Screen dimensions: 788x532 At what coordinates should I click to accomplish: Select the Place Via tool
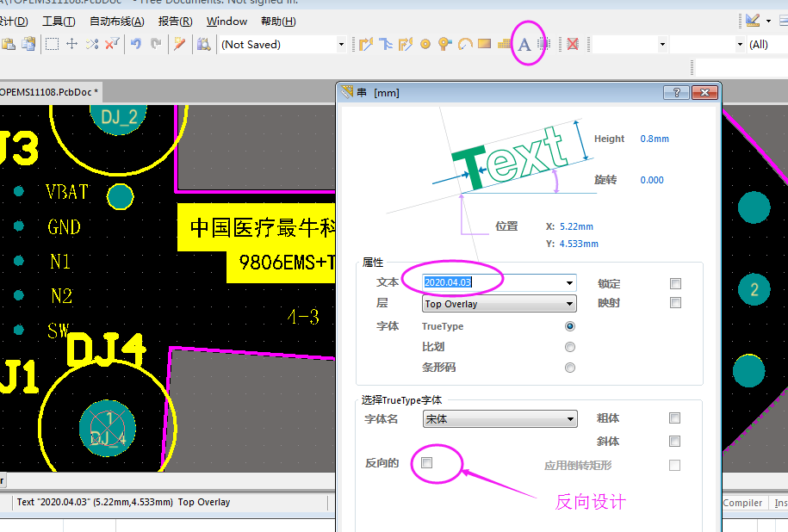coord(444,44)
